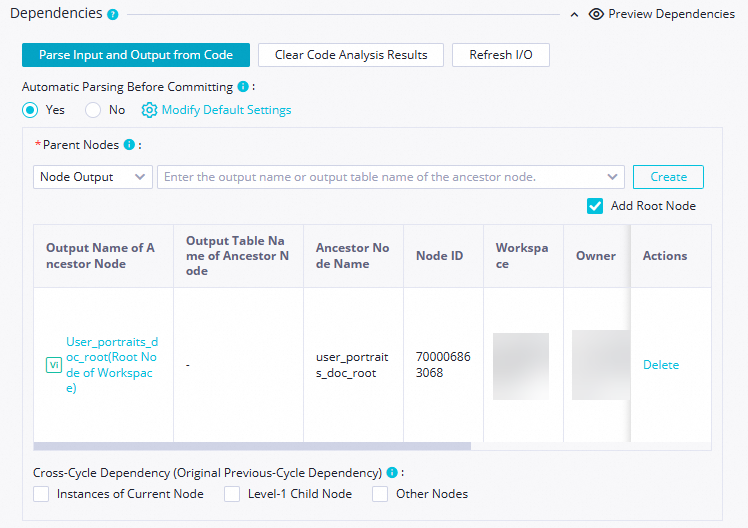Click Parse Input and Output from Code

[136, 55]
